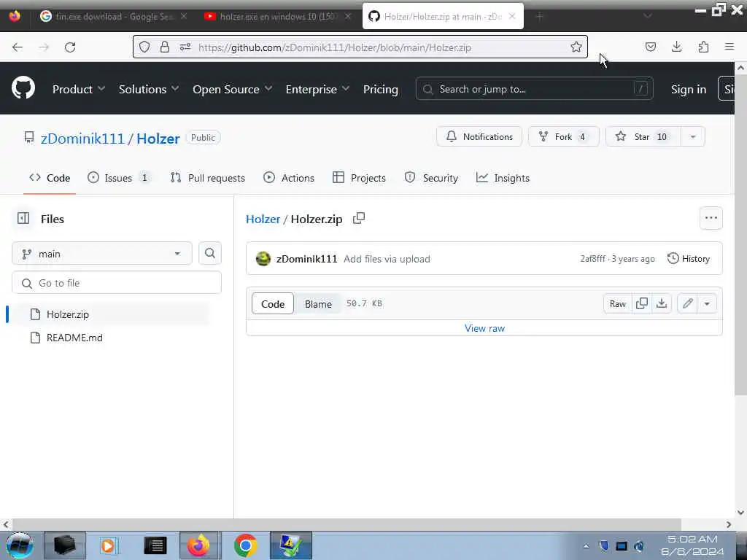Open the Security tab
The image size is (747, 560).
pyautogui.click(x=431, y=178)
